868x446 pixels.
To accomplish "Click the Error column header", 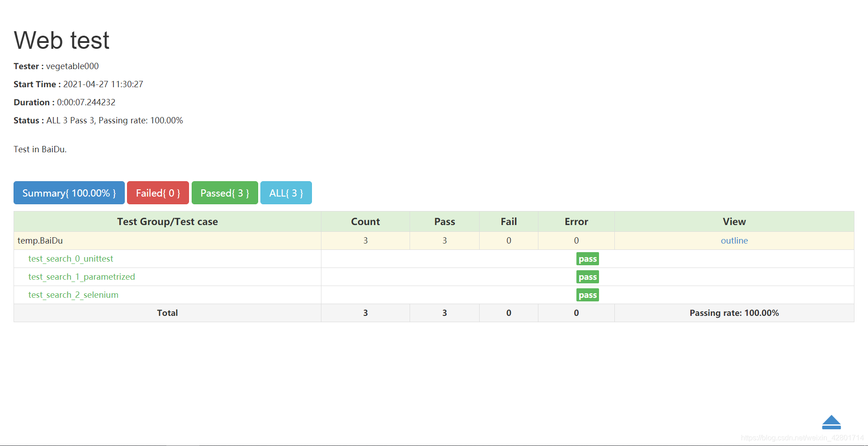I will click(x=576, y=221).
